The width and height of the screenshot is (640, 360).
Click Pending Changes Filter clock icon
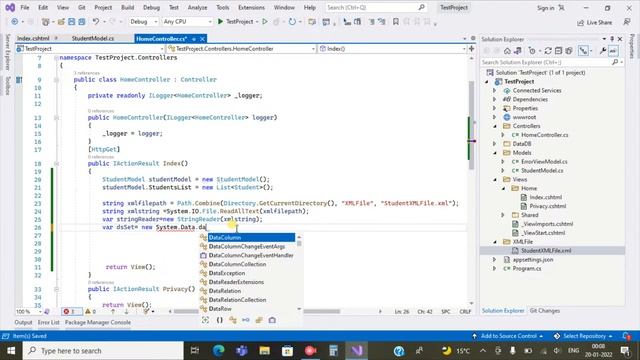532,51
